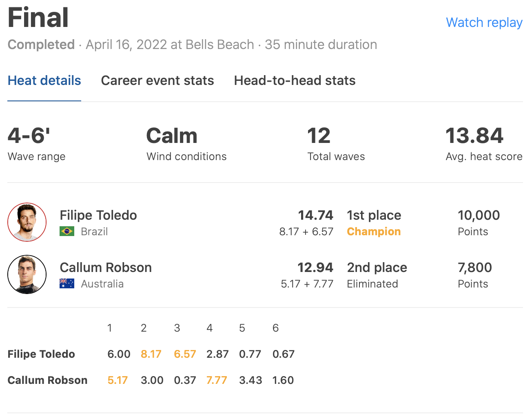Image resolution: width=532 pixels, height=419 pixels.
Task: Select Robson's 7.77 wave score
Action: coord(217,380)
